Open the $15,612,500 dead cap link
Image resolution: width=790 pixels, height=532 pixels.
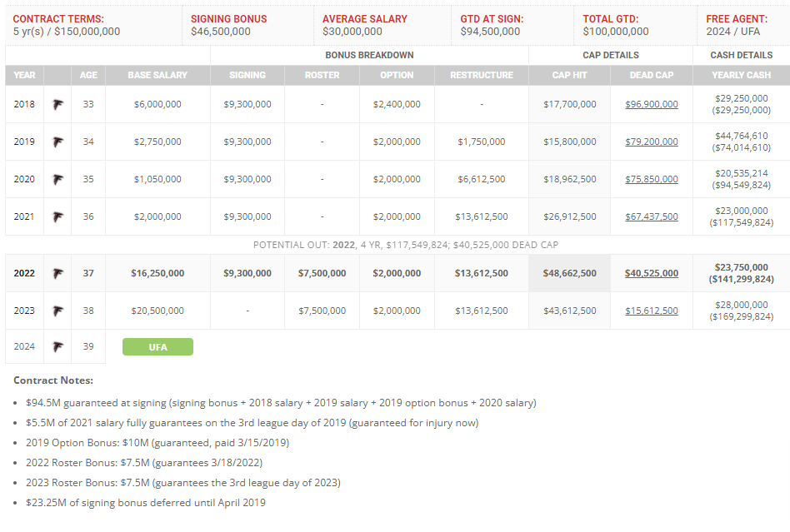[652, 311]
